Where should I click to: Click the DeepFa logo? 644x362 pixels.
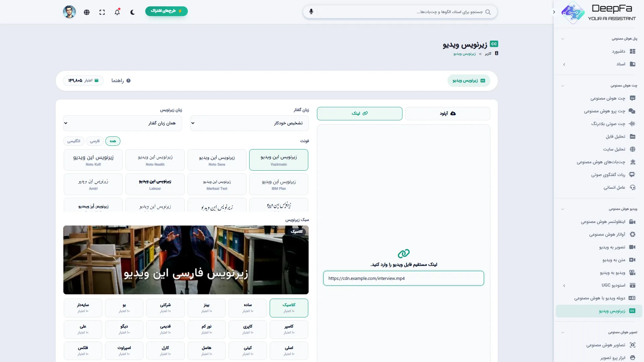599,12
